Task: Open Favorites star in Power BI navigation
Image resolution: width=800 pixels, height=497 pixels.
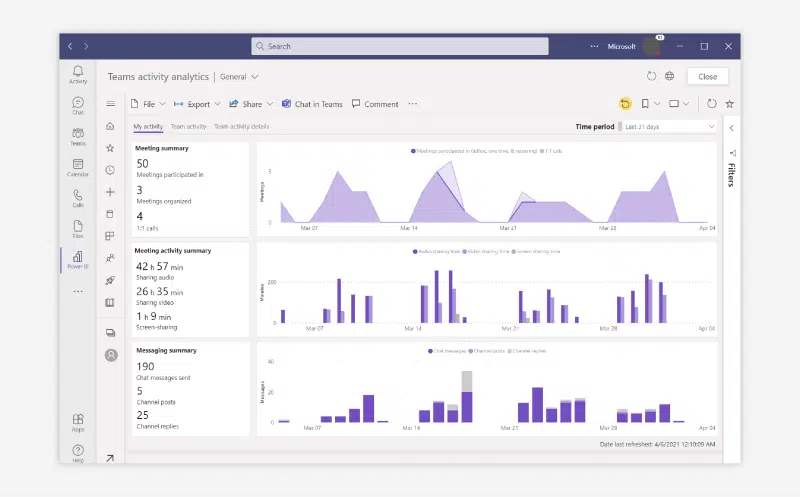Action: [110, 148]
